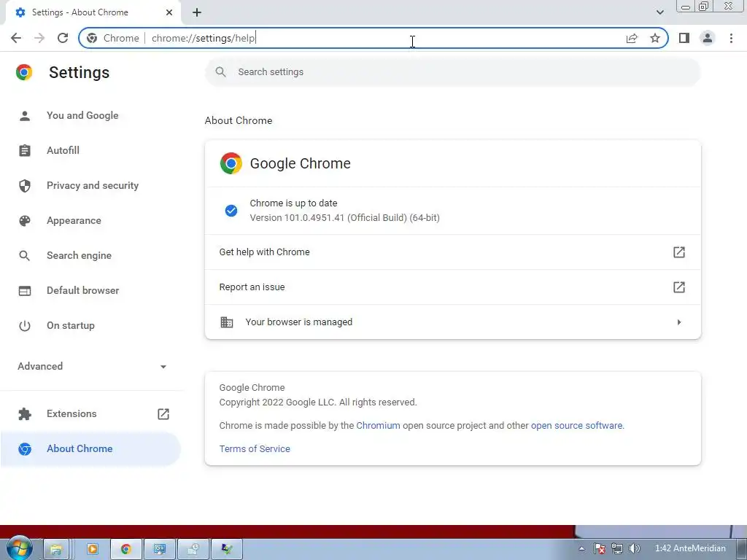The image size is (747, 560).
Task: Go back using the browser back arrow
Action: 16,38
